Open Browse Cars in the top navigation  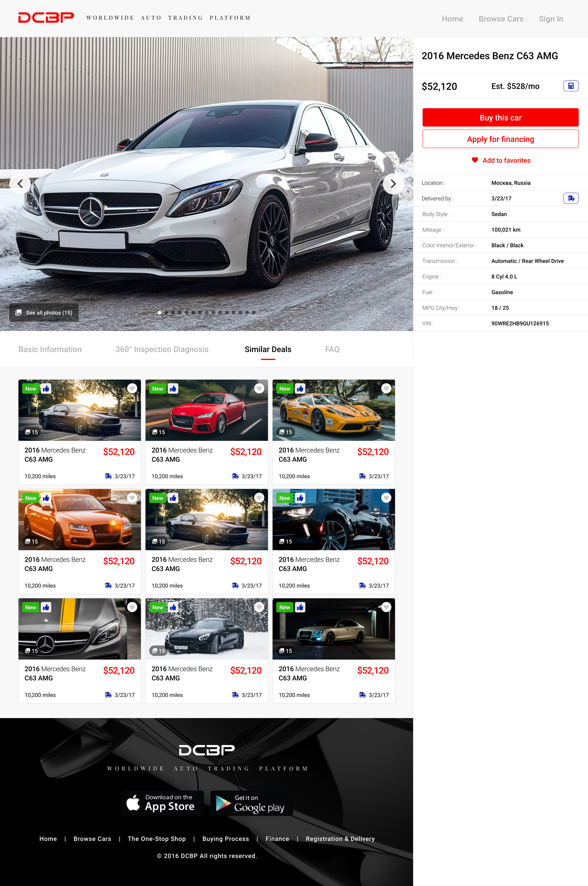pyautogui.click(x=501, y=19)
